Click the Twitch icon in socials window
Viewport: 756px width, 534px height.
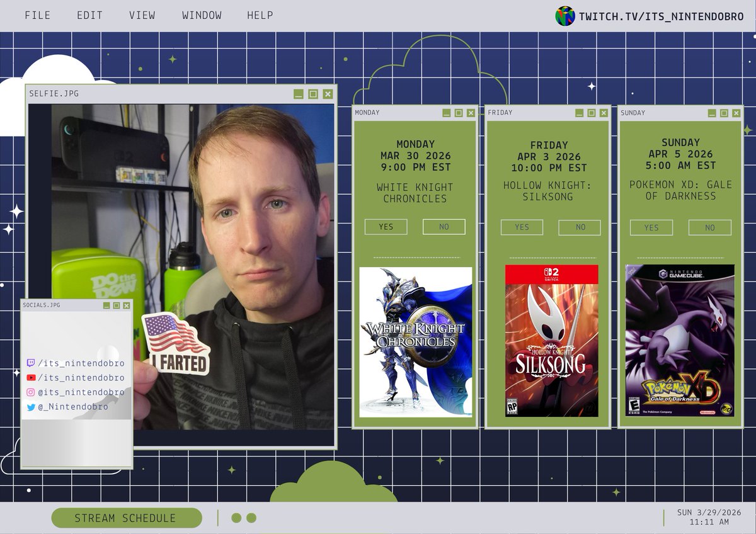click(31, 363)
